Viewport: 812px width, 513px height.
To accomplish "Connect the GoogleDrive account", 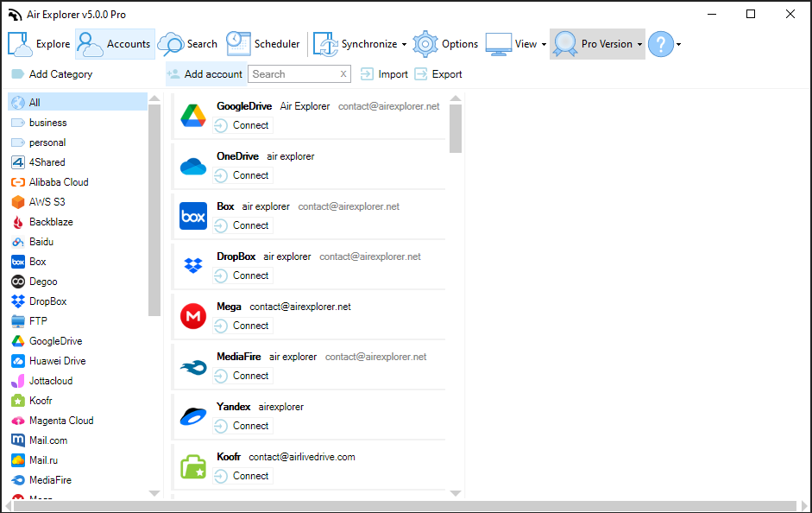I will (242, 125).
